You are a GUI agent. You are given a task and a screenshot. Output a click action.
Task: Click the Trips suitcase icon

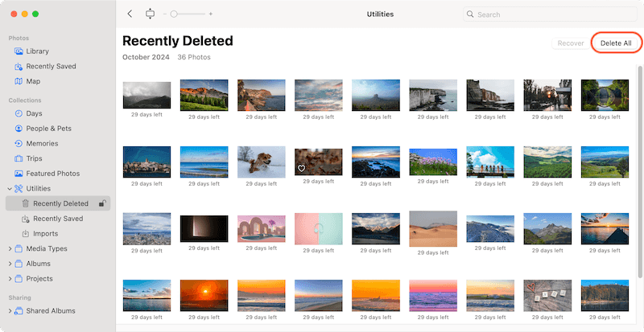pyautogui.click(x=19, y=158)
